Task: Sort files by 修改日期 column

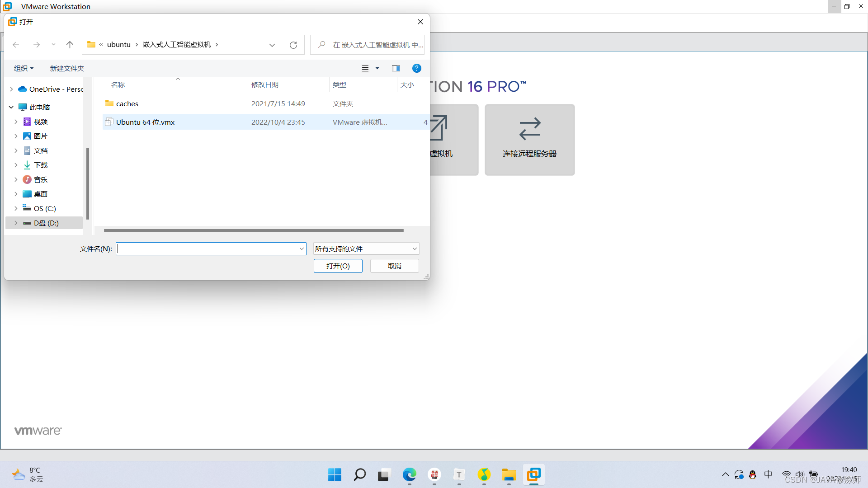Action: 265,84
